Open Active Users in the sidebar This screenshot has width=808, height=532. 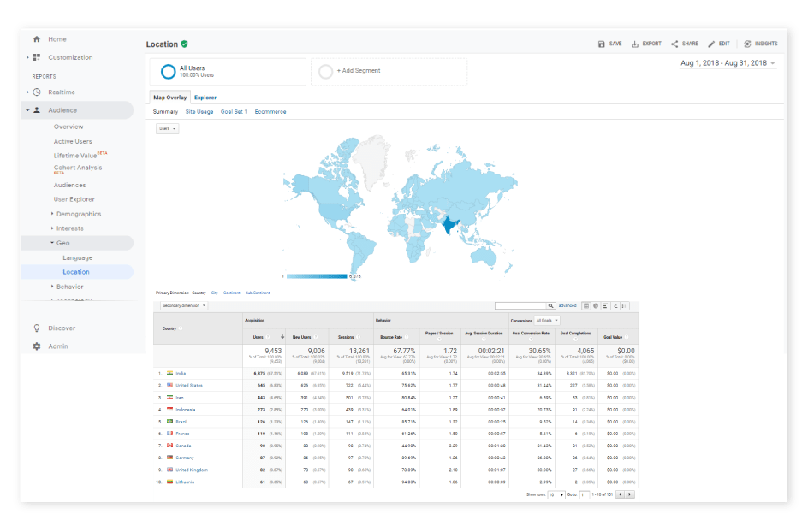73,141
